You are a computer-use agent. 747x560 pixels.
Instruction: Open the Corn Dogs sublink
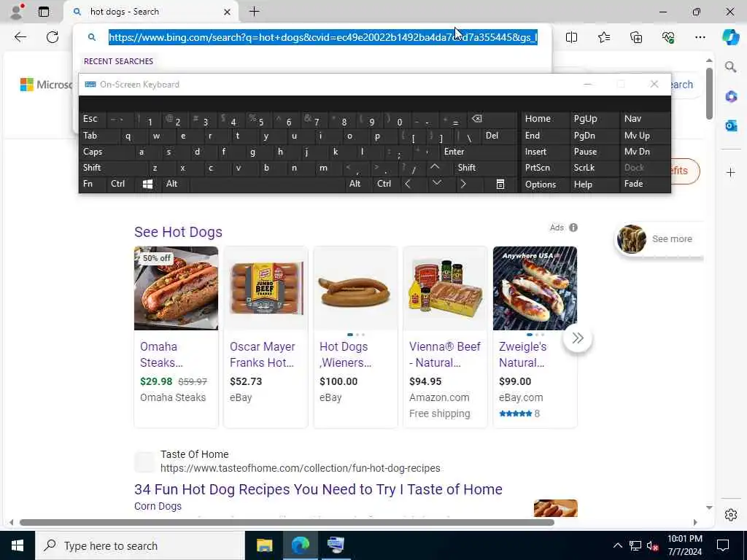pyautogui.click(x=158, y=506)
